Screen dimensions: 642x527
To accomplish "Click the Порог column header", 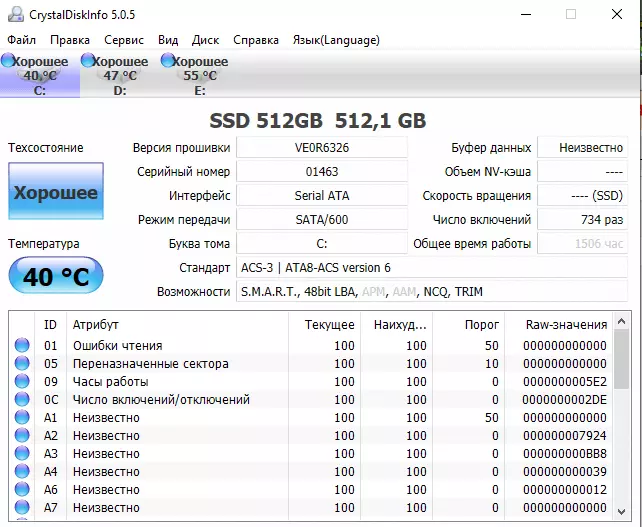I will (468, 324).
